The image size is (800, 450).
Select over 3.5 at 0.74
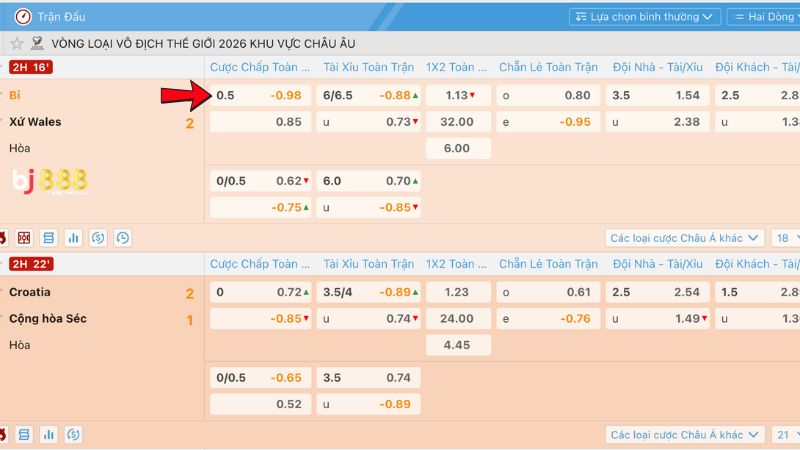pyautogui.click(x=368, y=378)
